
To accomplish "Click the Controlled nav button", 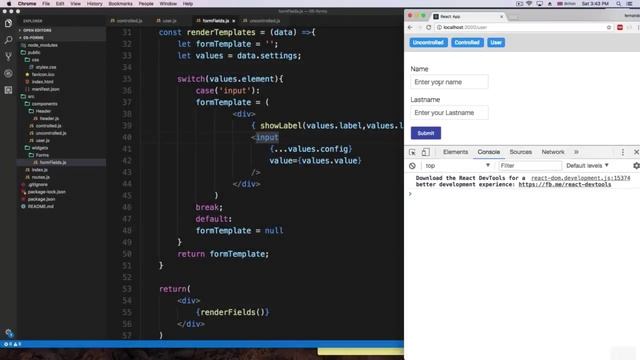I will [467, 42].
